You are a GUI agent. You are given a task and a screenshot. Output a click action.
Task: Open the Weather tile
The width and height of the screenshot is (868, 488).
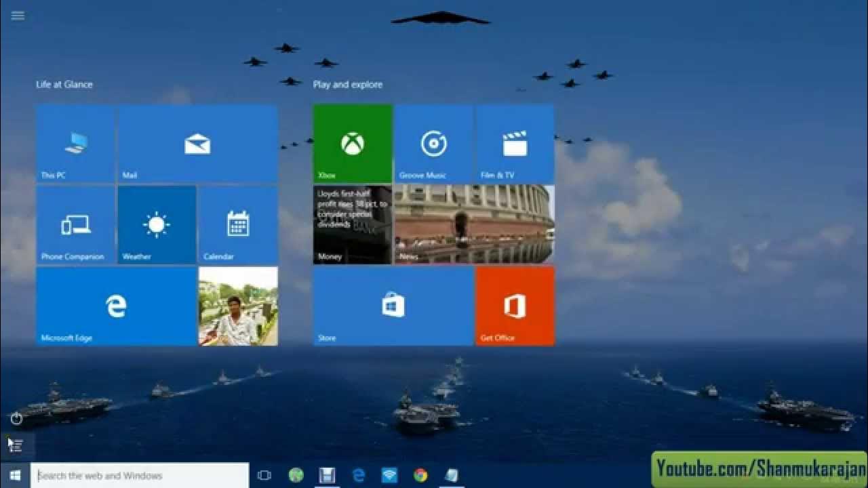click(x=157, y=224)
